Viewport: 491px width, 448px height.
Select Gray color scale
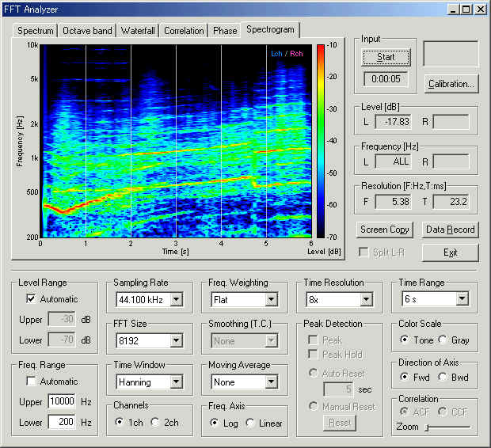point(443,340)
